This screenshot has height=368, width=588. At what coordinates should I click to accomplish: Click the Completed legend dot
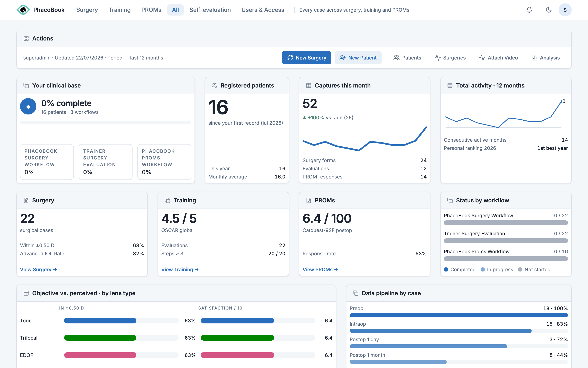tap(446, 269)
